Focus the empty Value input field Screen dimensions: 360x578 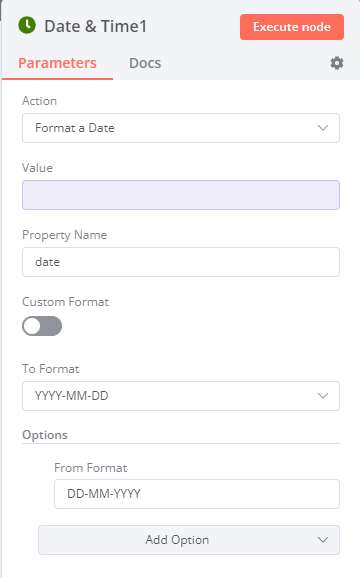tap(181, 195)
